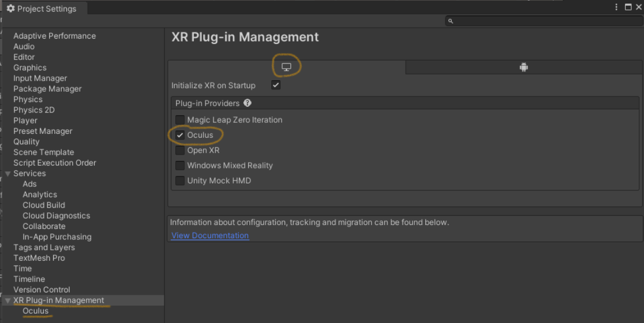Enable Windows Mixed Reality provider
The image size is (644, 323).
180,166
